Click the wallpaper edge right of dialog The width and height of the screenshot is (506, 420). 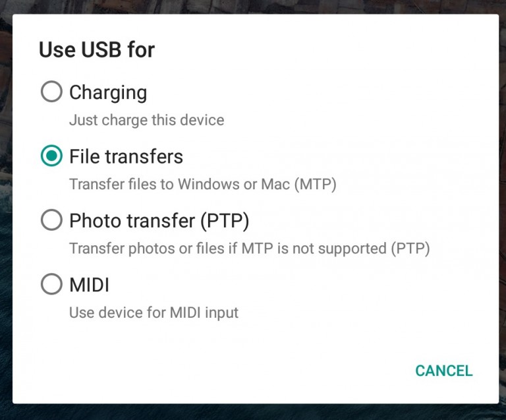coord(502,210)
